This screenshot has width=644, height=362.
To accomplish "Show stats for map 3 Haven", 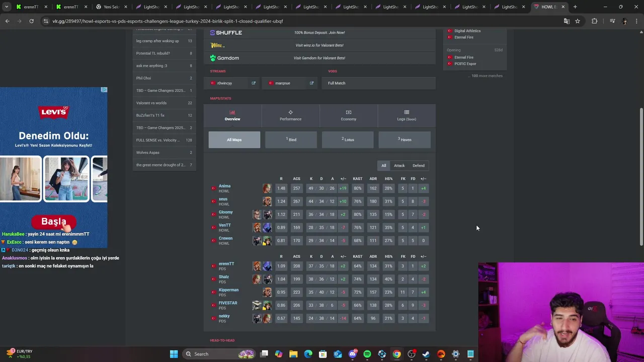I will (405, 140).
